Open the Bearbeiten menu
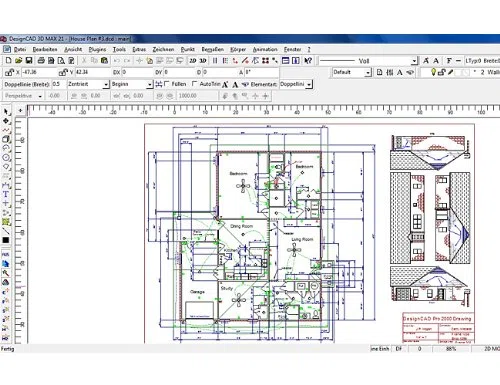500x385 pixels. pos(45,49)
